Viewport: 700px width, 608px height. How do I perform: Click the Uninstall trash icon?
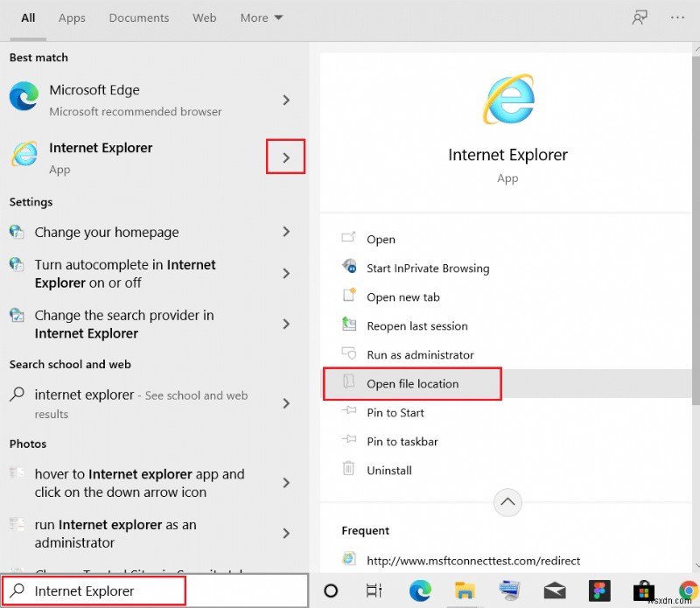click(x=348, y=468)
